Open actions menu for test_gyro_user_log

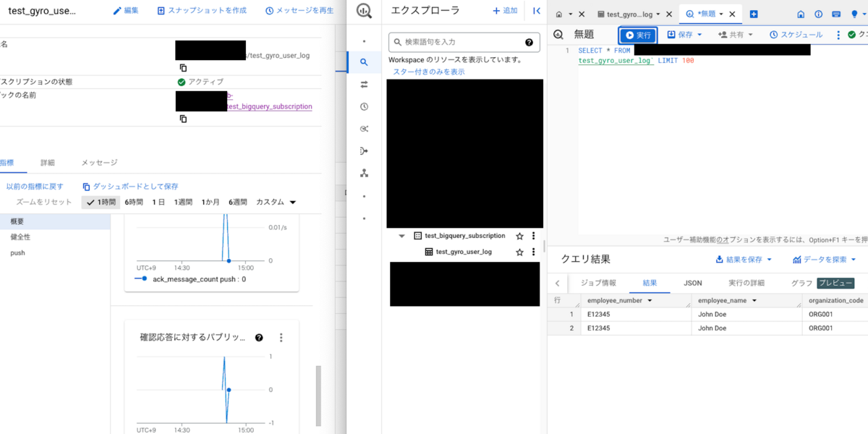[534, 252]
